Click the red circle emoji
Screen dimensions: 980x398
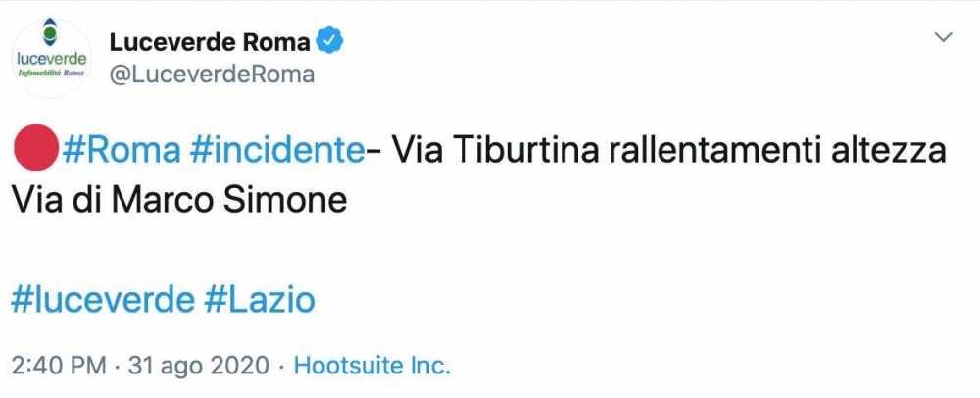pos(34,151)
